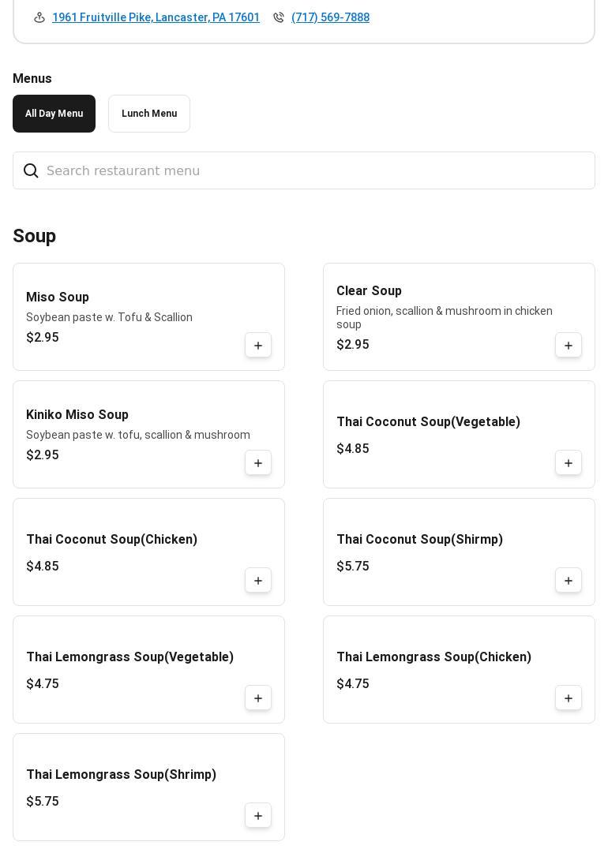Viewport: 608px width, 868px height.
Task: Open the Miso Soup item name
Action: [x=58, y=297]
